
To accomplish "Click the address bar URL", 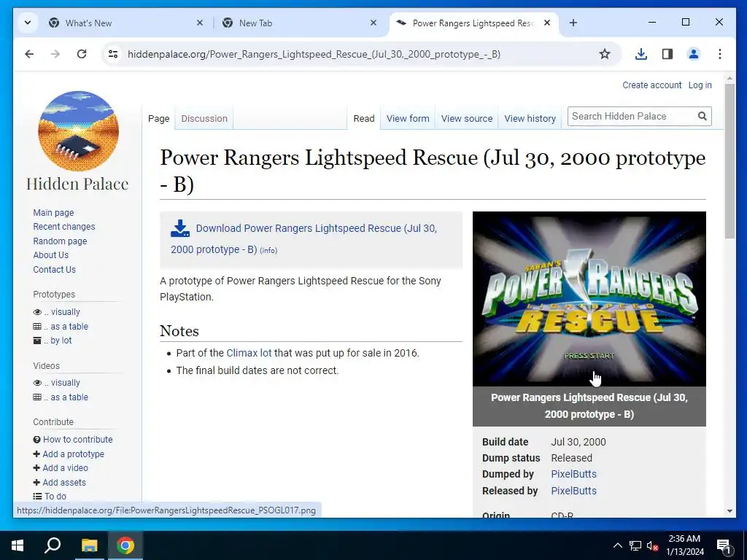I will click(314, 54).
